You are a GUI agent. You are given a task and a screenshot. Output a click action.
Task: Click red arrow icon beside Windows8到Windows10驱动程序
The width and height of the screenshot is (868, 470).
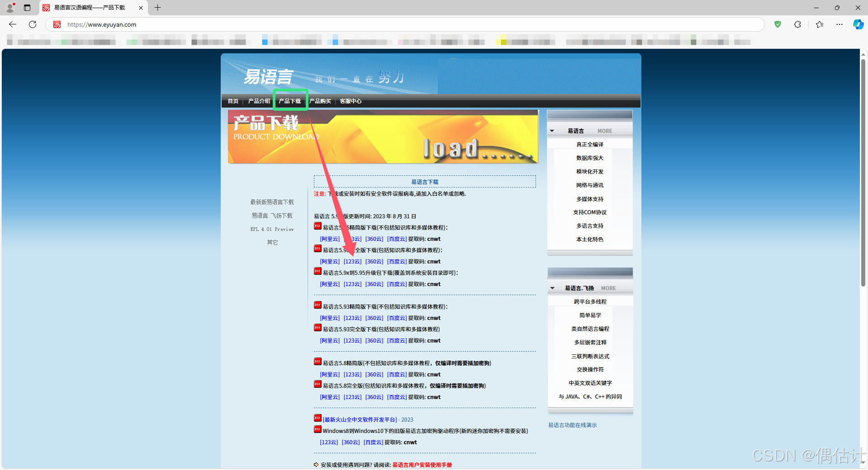318,429
